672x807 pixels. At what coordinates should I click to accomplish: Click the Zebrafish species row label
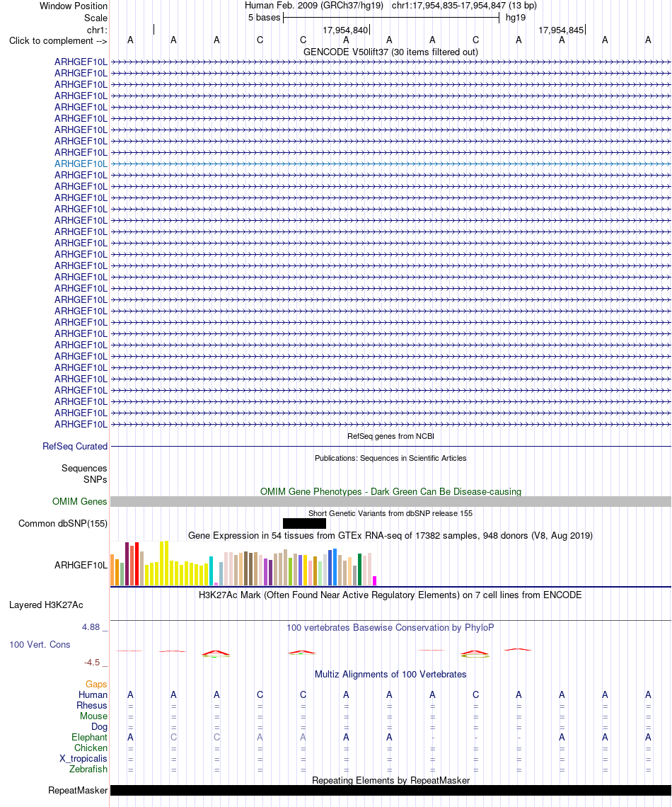(x=88, y=769)
